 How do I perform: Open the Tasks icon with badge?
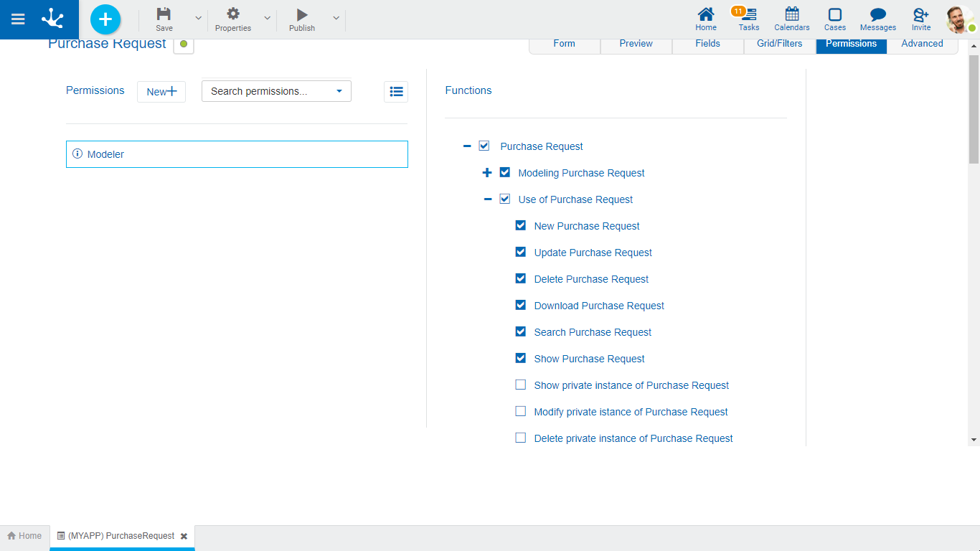(748, 15)
